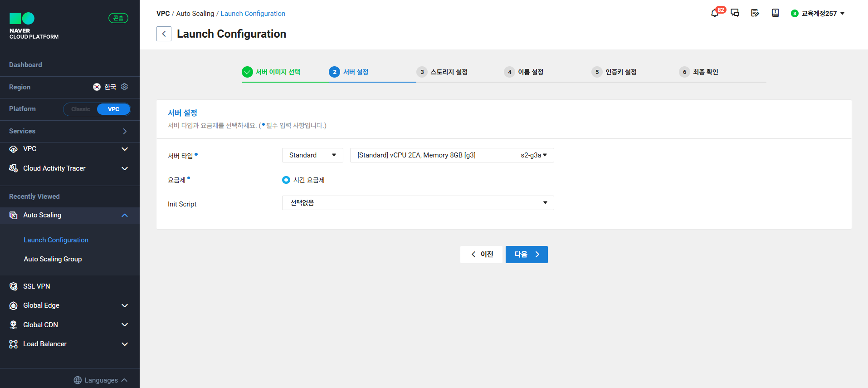
Task: Click the VPC breadcrumb link
Action: [163, 14]
